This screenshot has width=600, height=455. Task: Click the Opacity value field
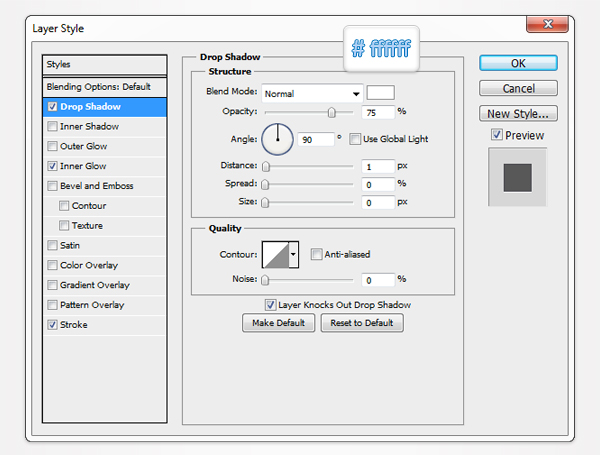tap(378, 112)
